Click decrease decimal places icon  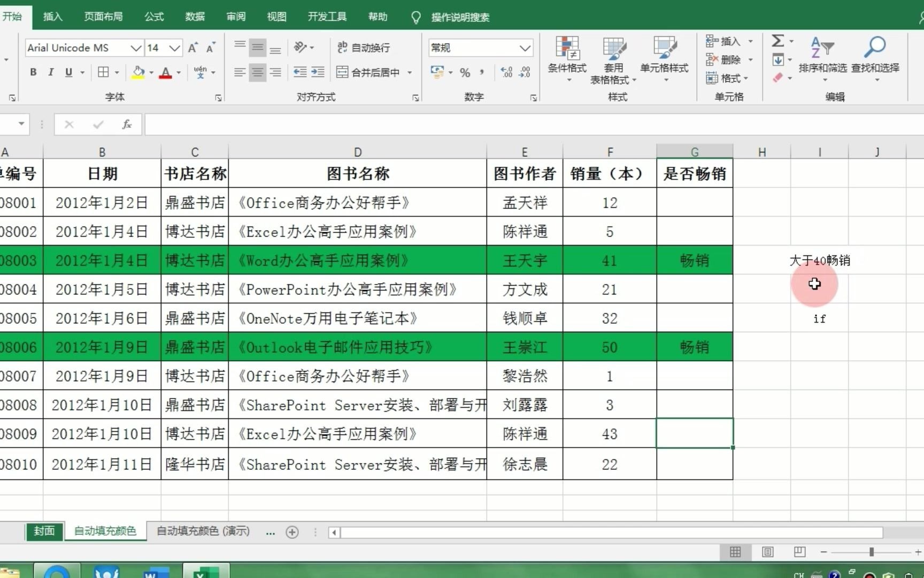[x=525, y=72]
